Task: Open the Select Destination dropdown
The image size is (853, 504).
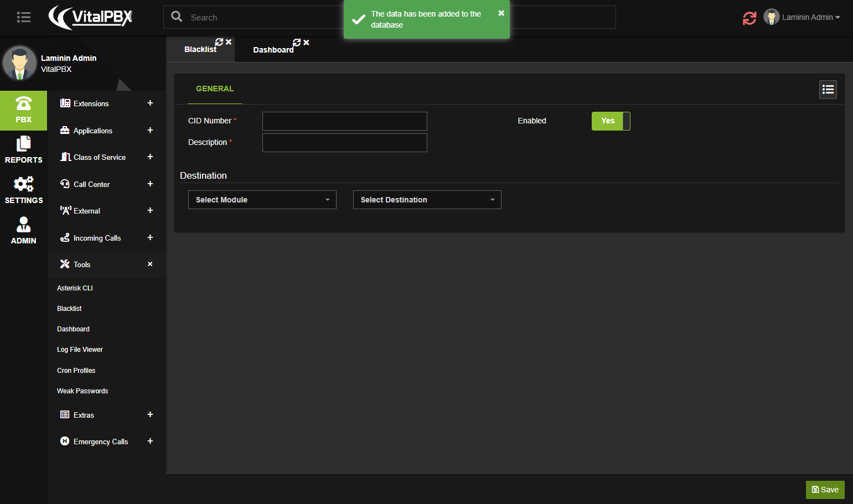Action: (x=427, y=200)
